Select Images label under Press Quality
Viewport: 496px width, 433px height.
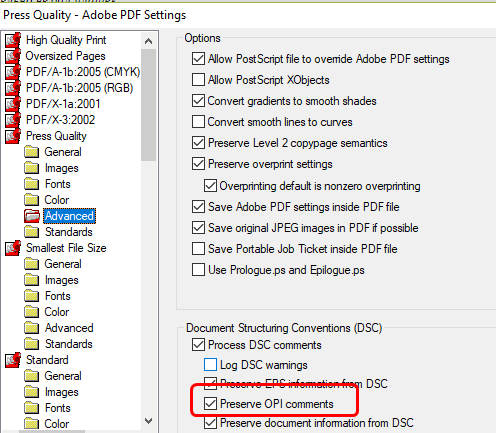62,168
